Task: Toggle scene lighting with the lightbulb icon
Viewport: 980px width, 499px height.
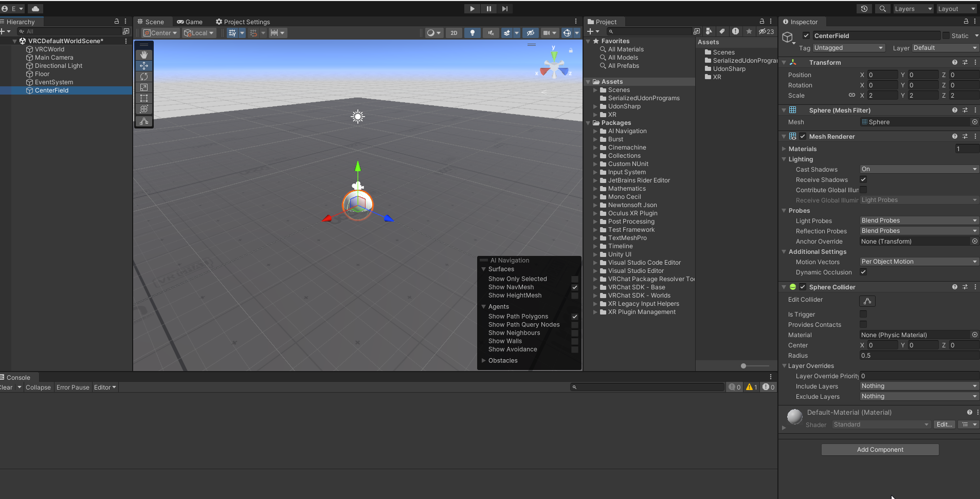Action: coord(472,33)
